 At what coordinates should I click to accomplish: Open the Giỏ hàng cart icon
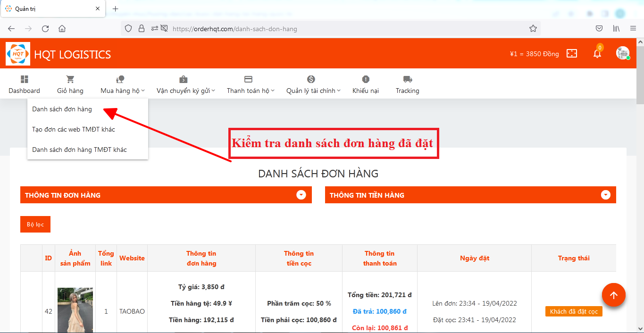70,79
